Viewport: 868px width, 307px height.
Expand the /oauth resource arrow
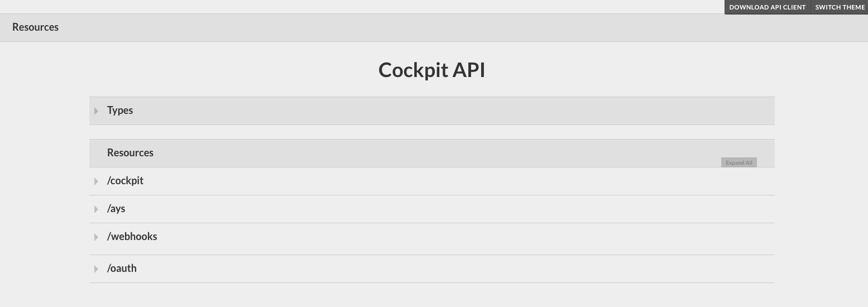pyautogui.click(x=96, y=268)
